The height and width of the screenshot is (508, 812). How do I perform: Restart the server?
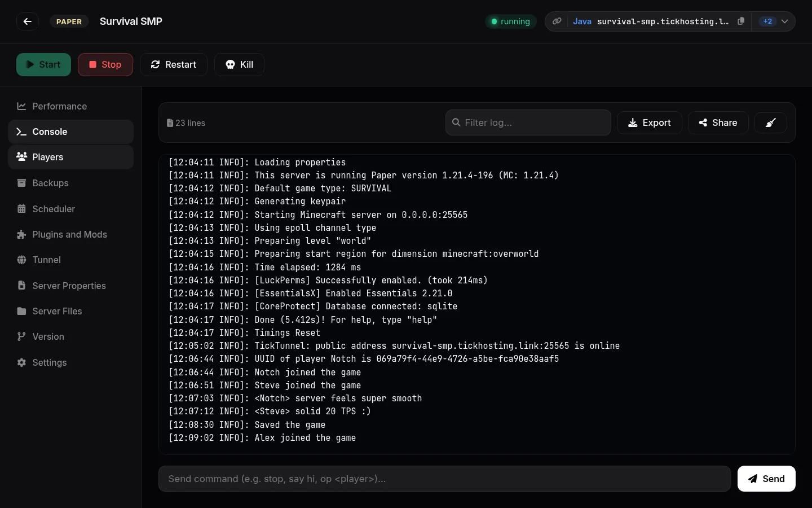pos(173,64)
